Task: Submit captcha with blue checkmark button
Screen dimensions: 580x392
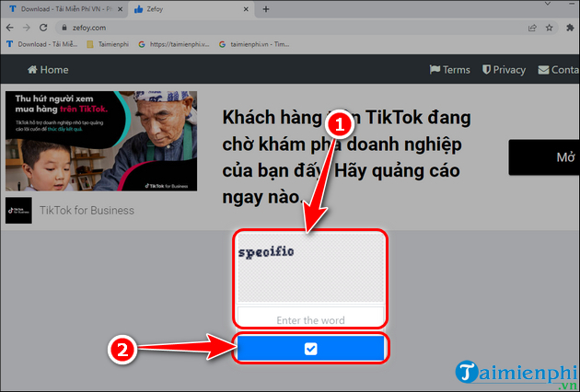Action: click(310, 349)
